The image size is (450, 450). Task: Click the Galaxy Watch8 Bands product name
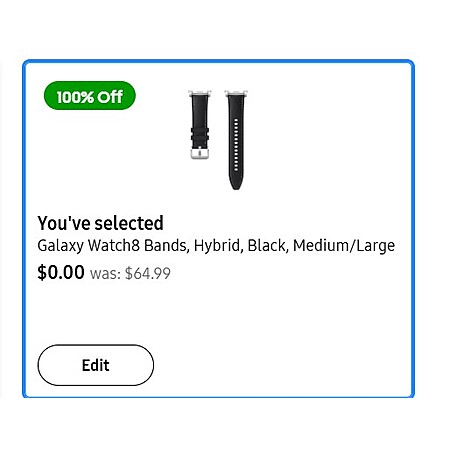[x=216, y=246]
